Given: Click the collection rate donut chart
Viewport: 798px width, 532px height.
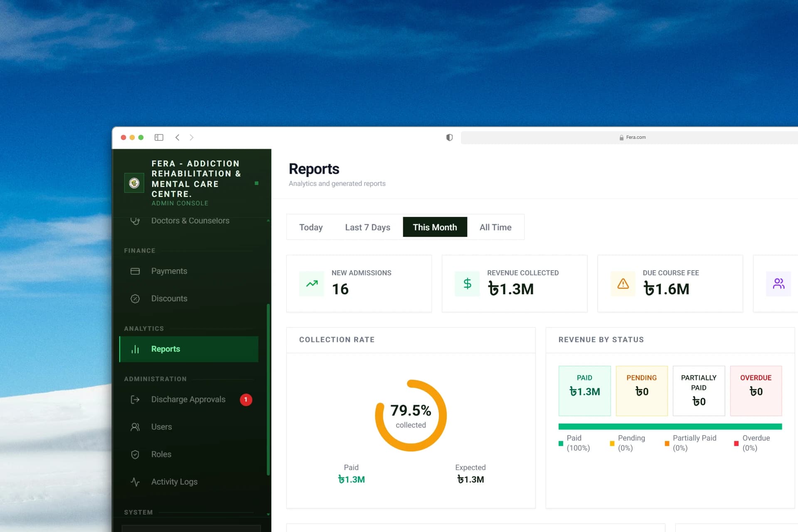Looking at the screenshot, I should point(411,416).
